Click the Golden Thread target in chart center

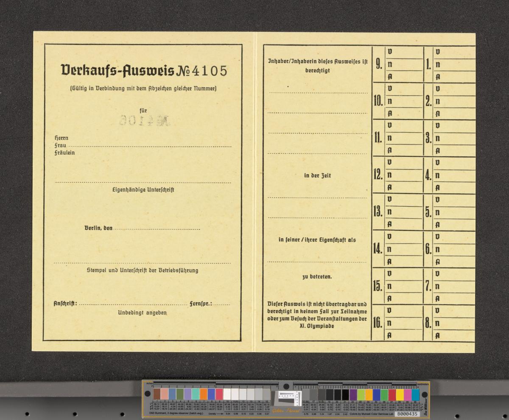coord(287,398)
